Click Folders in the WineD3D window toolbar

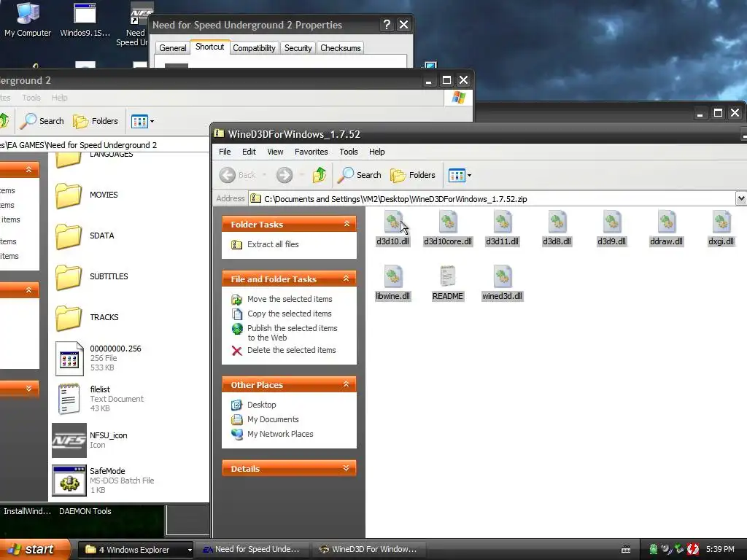[x=413, y=175]
